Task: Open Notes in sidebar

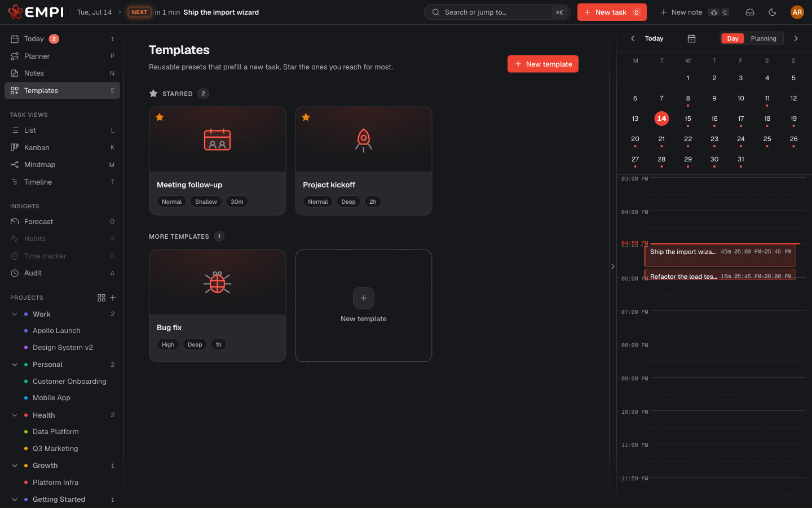Action: (62, 73)
